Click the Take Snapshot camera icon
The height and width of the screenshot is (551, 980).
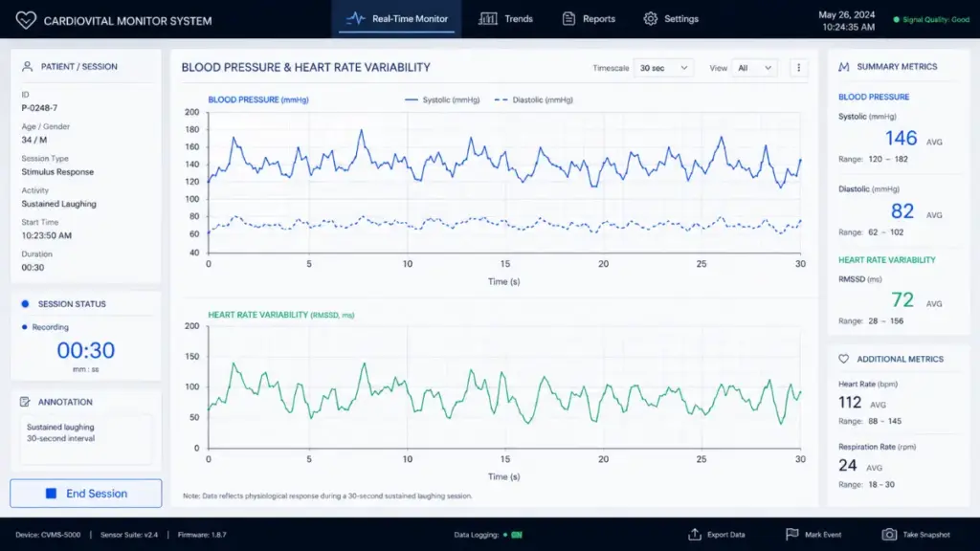point(889,534)
